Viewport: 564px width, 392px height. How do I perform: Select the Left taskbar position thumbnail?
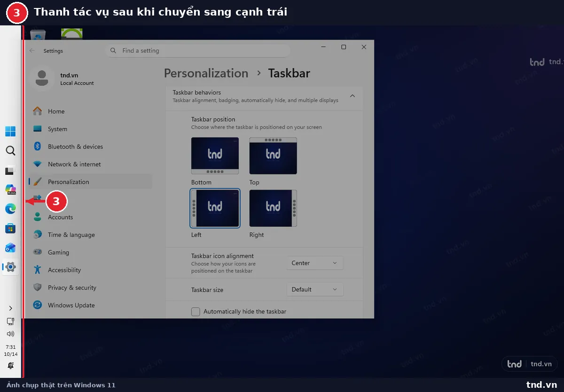pos(215,208)
